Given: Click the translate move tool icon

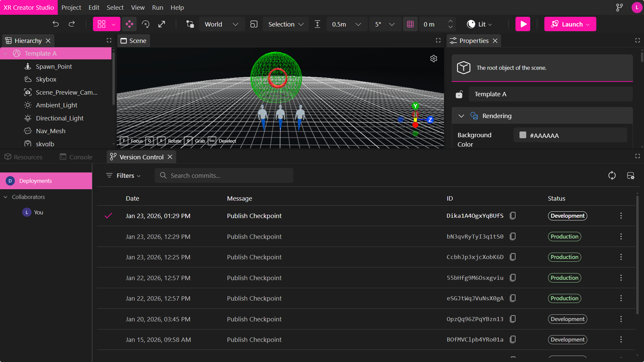Looking at the screenshot, I should coord(129,24).
